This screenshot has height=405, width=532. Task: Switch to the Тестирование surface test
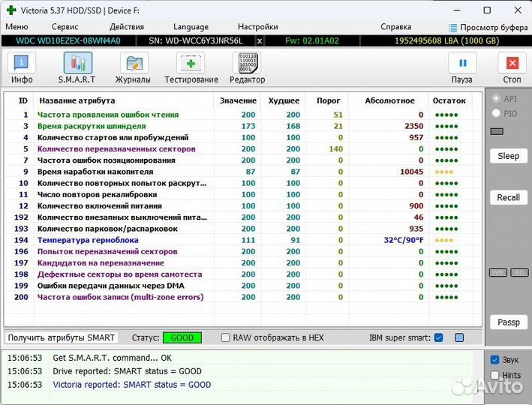click(191, 67)
